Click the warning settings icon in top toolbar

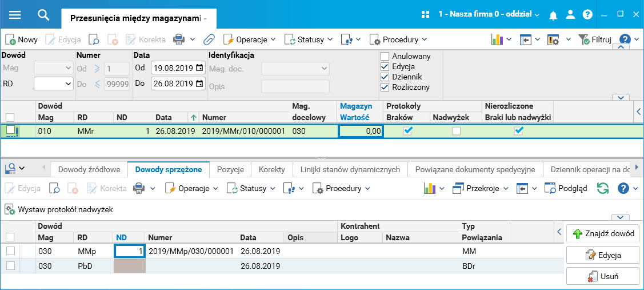coord(553,39)
